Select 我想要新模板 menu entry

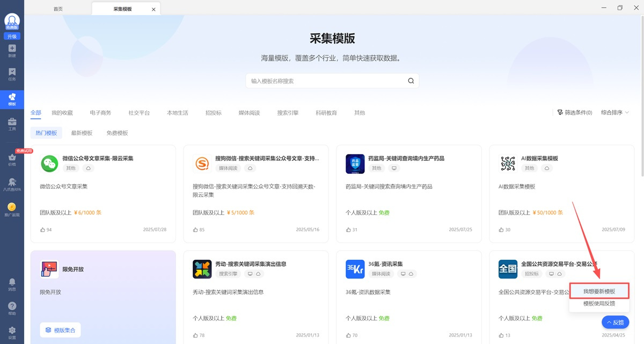599,291
